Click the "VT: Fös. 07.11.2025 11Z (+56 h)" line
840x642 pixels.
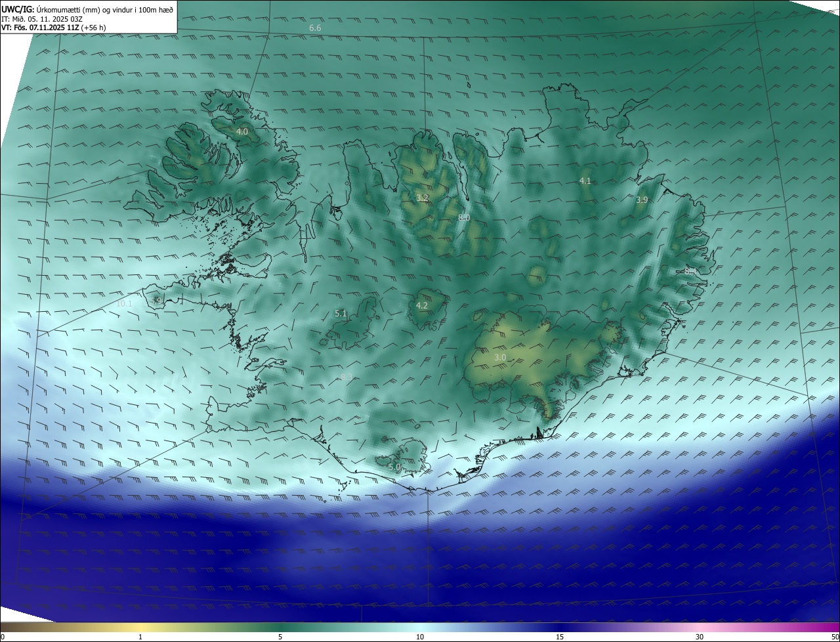54,28
